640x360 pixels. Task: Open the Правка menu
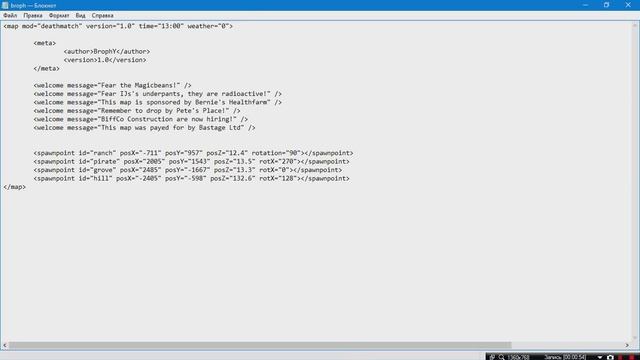point(33,16)
